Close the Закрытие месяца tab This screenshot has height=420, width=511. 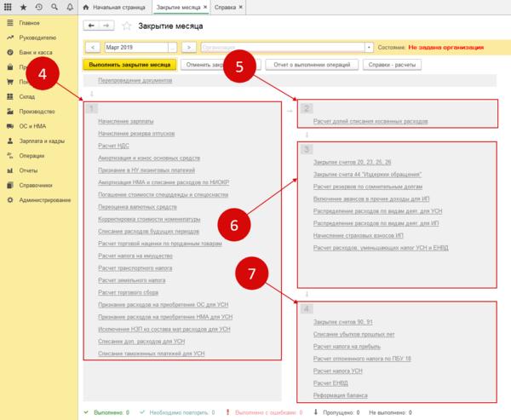click(205, 7)
